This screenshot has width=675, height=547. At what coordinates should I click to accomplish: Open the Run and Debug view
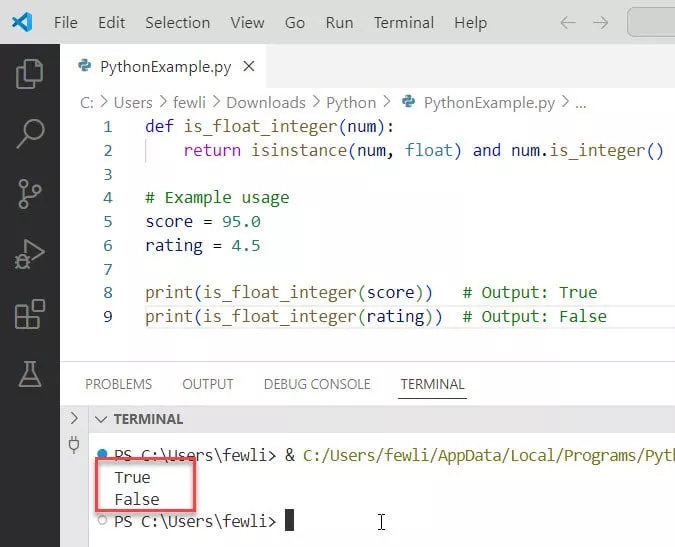(30, 254)
